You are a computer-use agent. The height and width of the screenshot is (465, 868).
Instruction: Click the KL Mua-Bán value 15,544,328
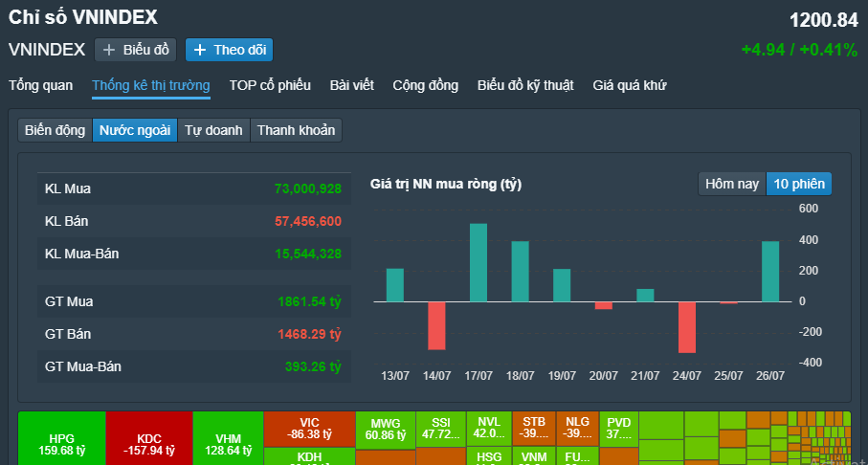308,255
